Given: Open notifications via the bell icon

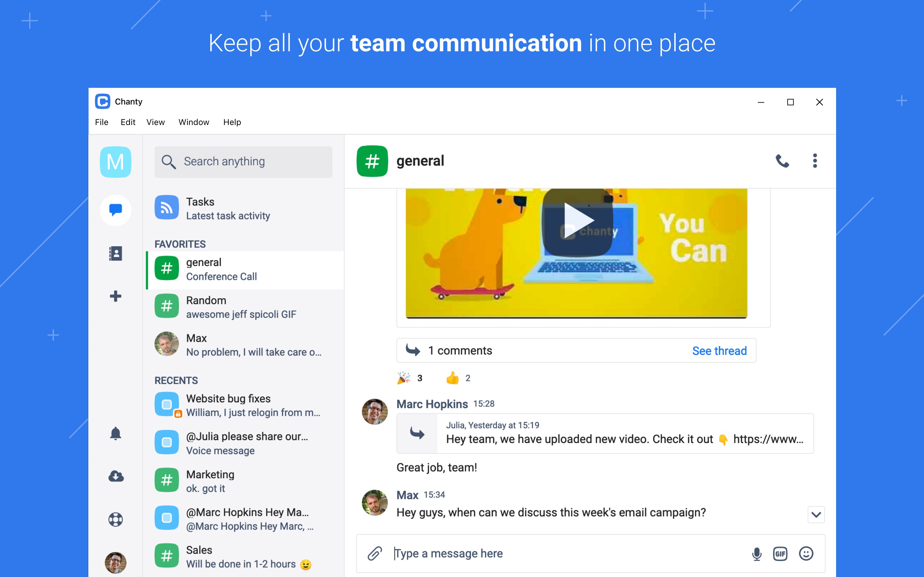Looking at the screenshot, I should pos(115,433).
